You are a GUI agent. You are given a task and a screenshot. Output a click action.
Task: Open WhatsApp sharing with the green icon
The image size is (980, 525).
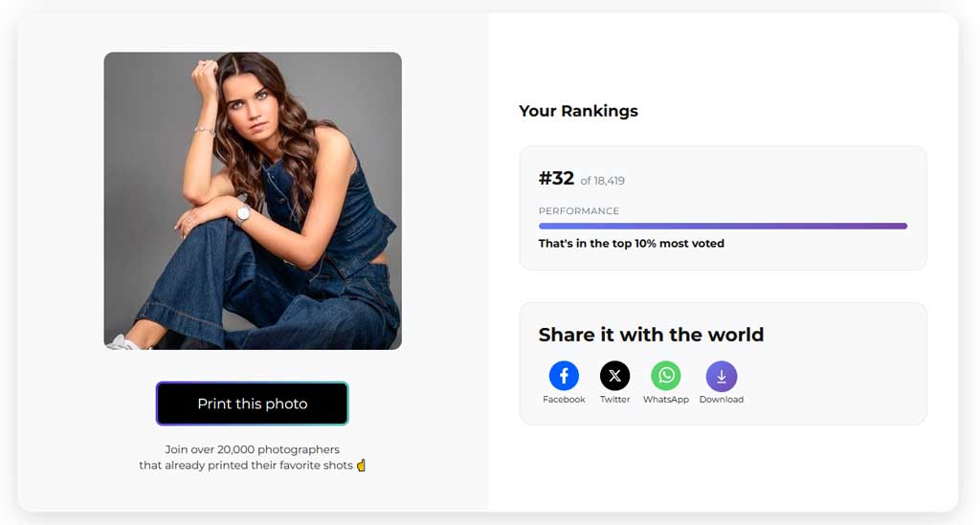coord(665,376)
